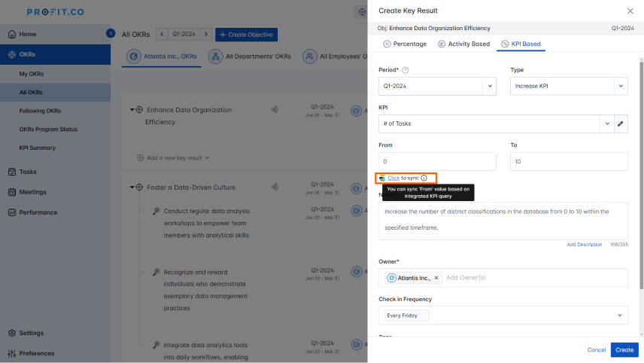Click Cancel link
Image resolution: width=644 pixels, height=363 pixels.
click(597, 350)
